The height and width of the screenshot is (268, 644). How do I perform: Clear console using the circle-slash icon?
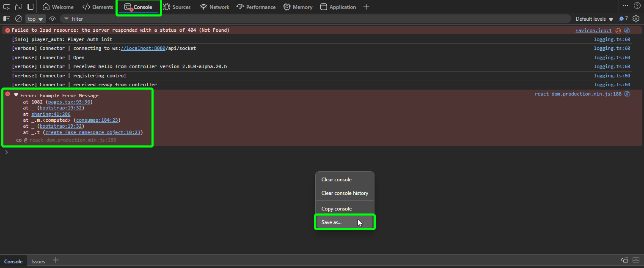(x=19, y=19)
